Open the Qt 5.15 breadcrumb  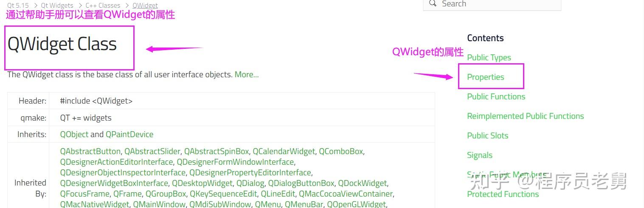click(18, 6)
